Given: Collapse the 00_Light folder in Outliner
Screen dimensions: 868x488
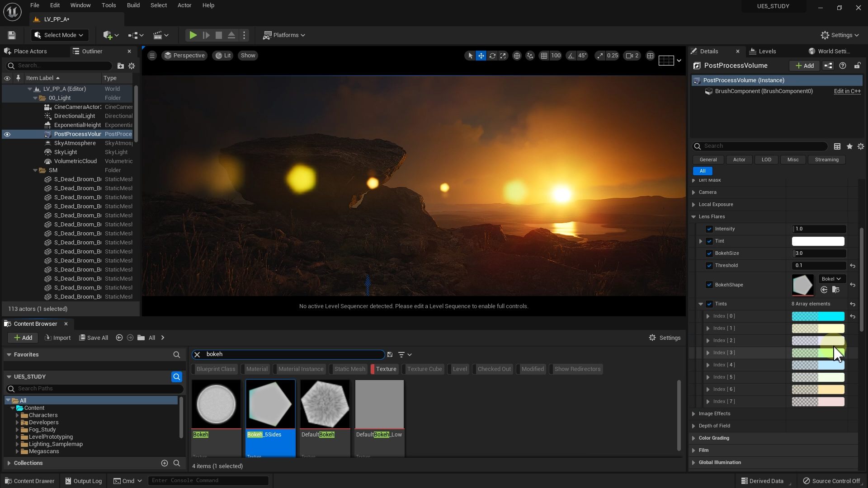Looking at the screenshot, I should (x=35, y=98).
